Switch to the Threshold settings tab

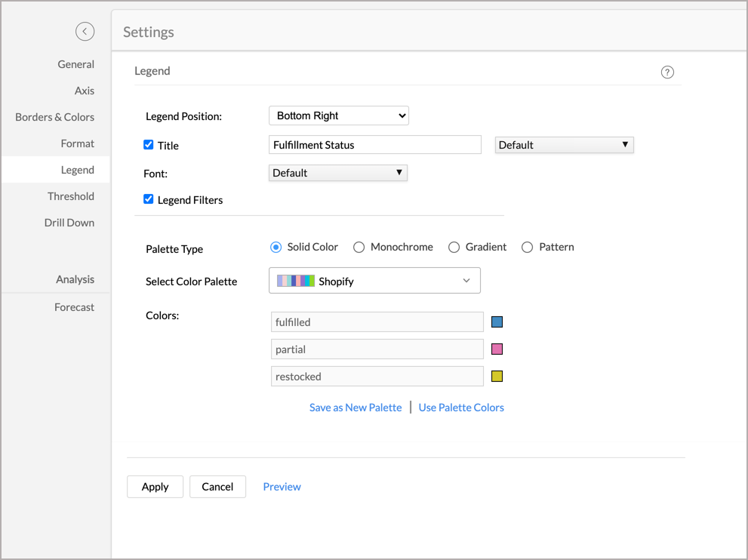coord(71,195)
